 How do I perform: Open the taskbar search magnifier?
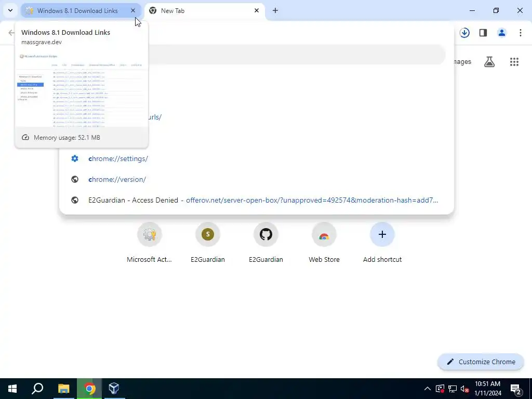[x=37, y=389]
